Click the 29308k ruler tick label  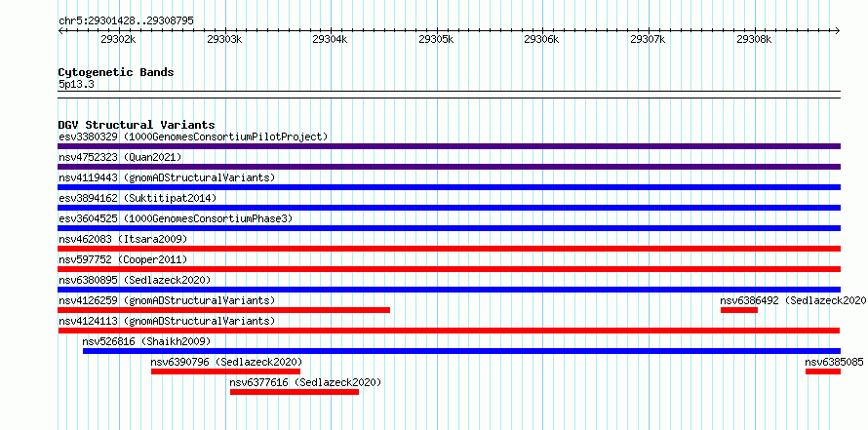pyautogui.click(x=755, y=40)
